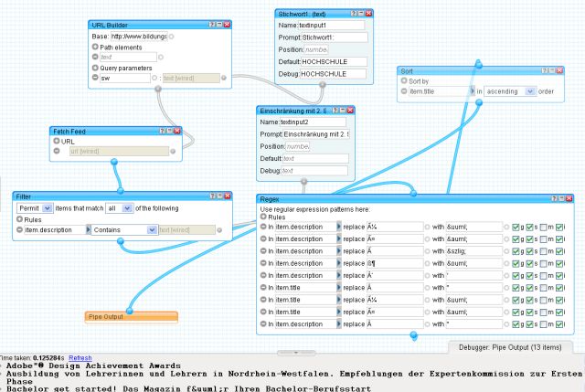Screen dimensions: 585x392
Task: Expand field list on &szlig; regex rule
Action: 339,251
